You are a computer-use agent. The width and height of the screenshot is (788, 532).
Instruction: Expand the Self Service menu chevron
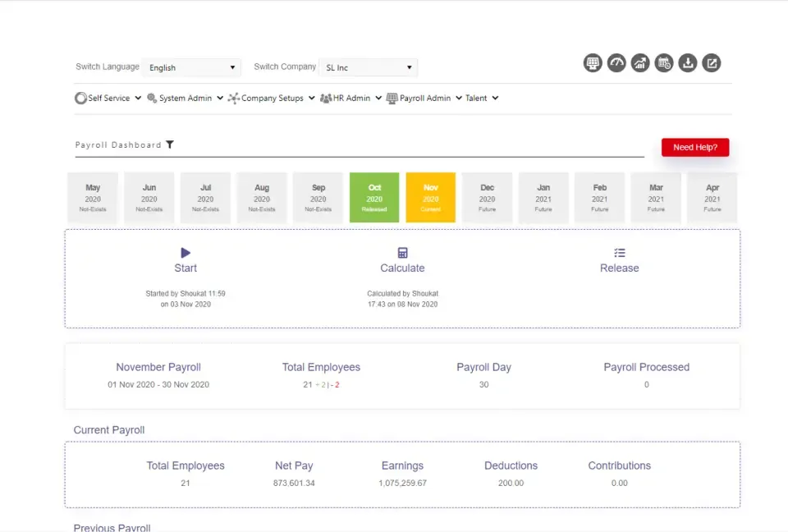[138, 98]
